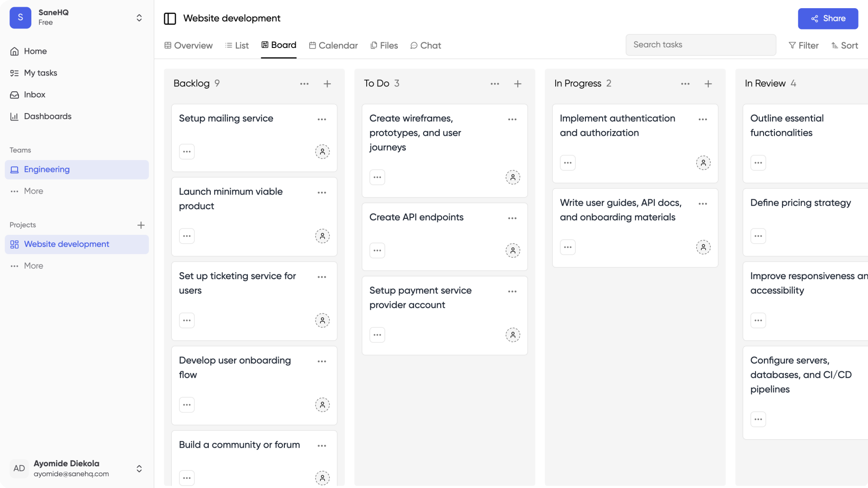The image size is (868, 488).
Task: Expand the SaneHQ workspace switcher
Action: (139, 18)
